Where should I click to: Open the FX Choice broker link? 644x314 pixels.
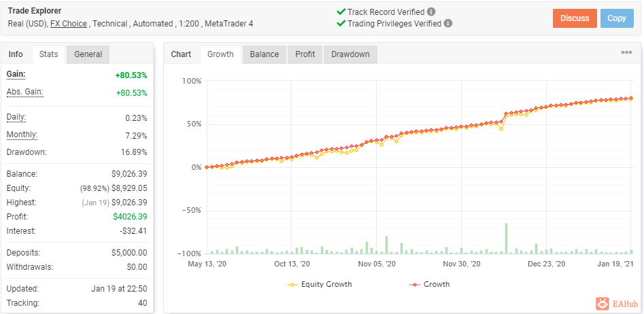click(x=69, y=24)
